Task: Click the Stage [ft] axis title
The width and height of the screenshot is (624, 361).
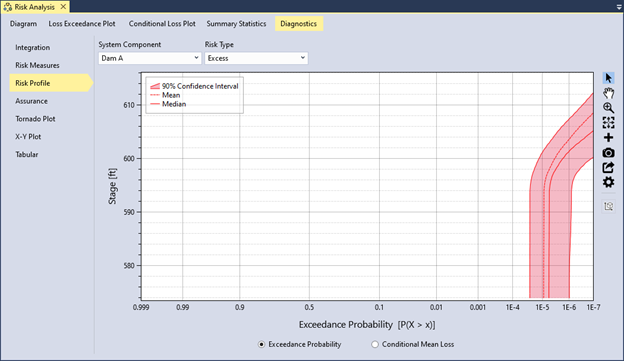Action: [x=112, y=186]
